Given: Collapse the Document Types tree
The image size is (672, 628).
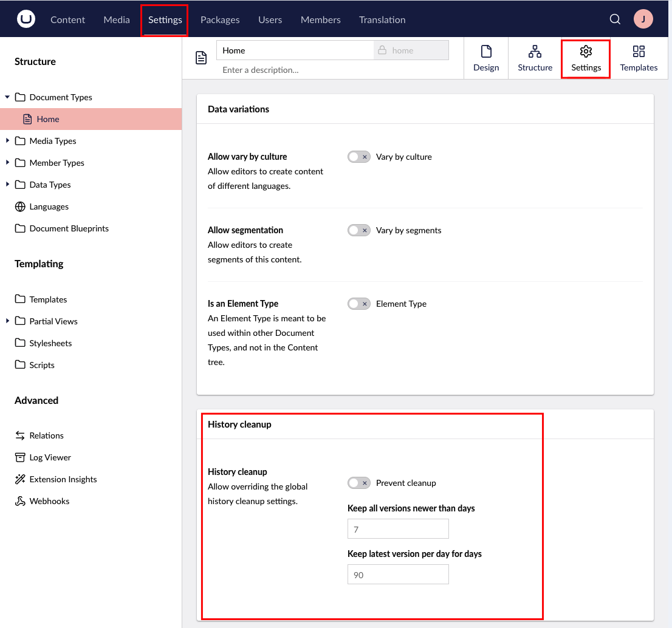Looking at the screenshot, I should (x=7, y=97).
